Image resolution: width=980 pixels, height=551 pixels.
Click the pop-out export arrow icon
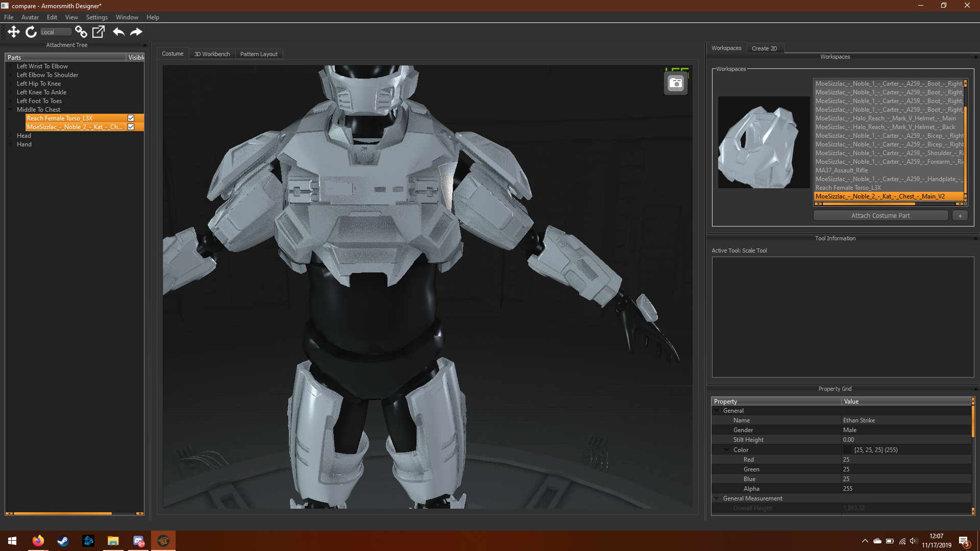98,32
